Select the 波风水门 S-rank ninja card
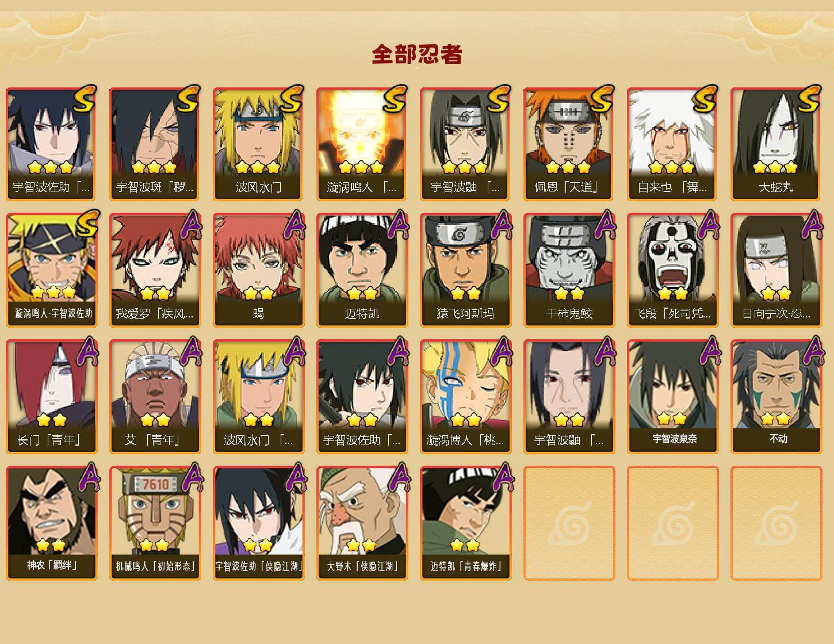Image resolution: width=834 pixels, height=644 pixels. [x=258, y=144]
